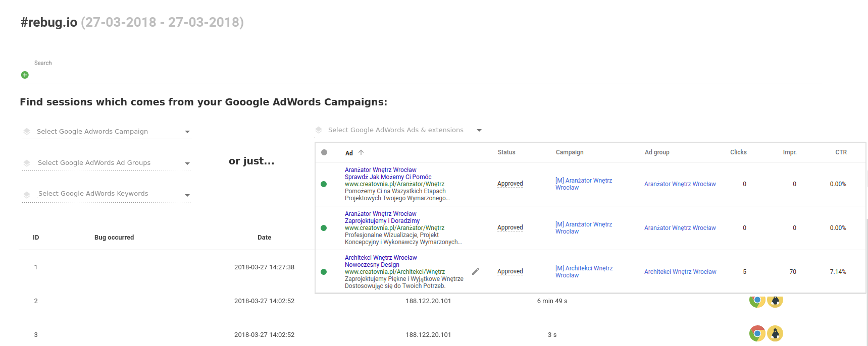Click the Bug occurred column header
The height and width of the screenshot is (346, 868).
114,238
